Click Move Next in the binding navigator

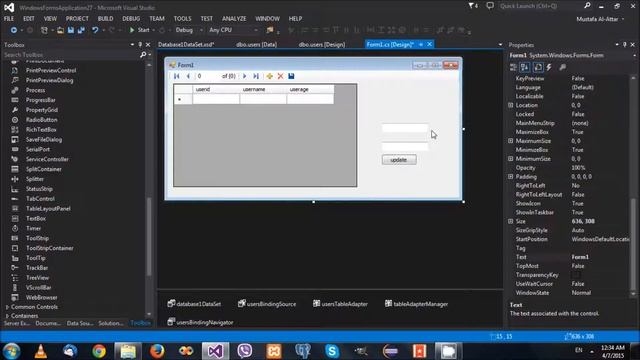click(x=244, y=76)
